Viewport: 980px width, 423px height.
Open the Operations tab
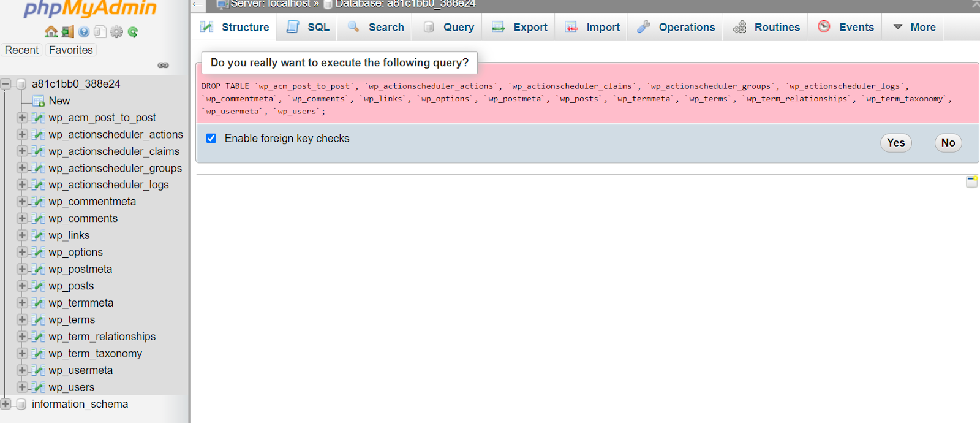[676, 27]
